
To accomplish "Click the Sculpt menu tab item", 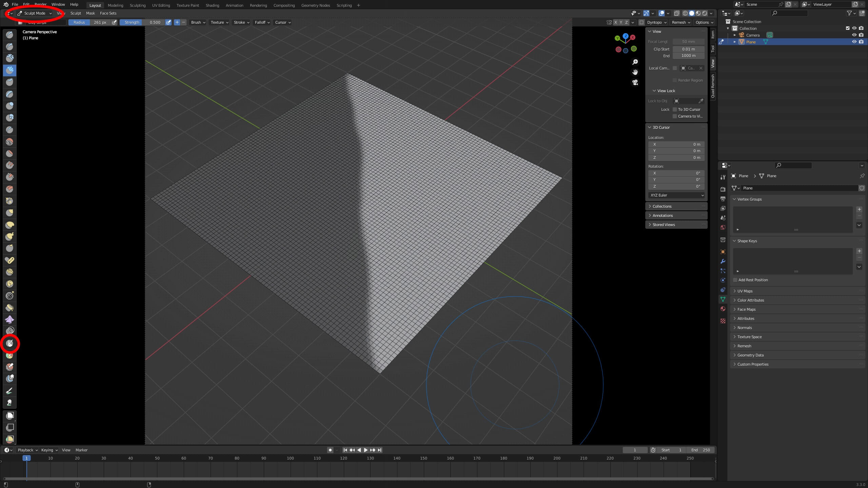I will pos(76,13).
